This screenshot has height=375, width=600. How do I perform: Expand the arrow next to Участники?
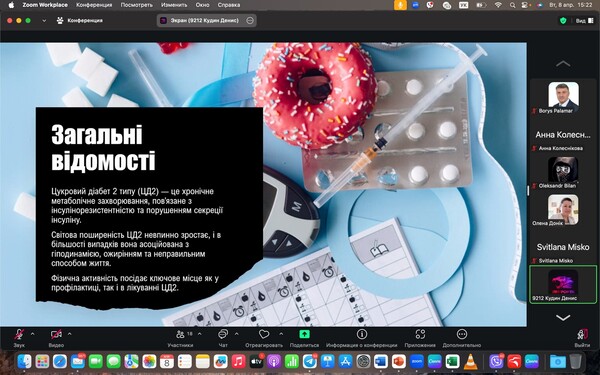pos(199,334)
